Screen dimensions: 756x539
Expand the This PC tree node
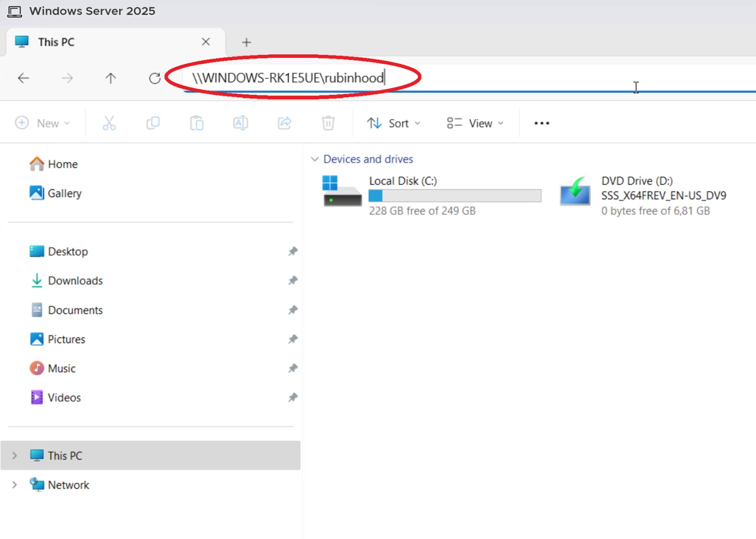[14, 455]
